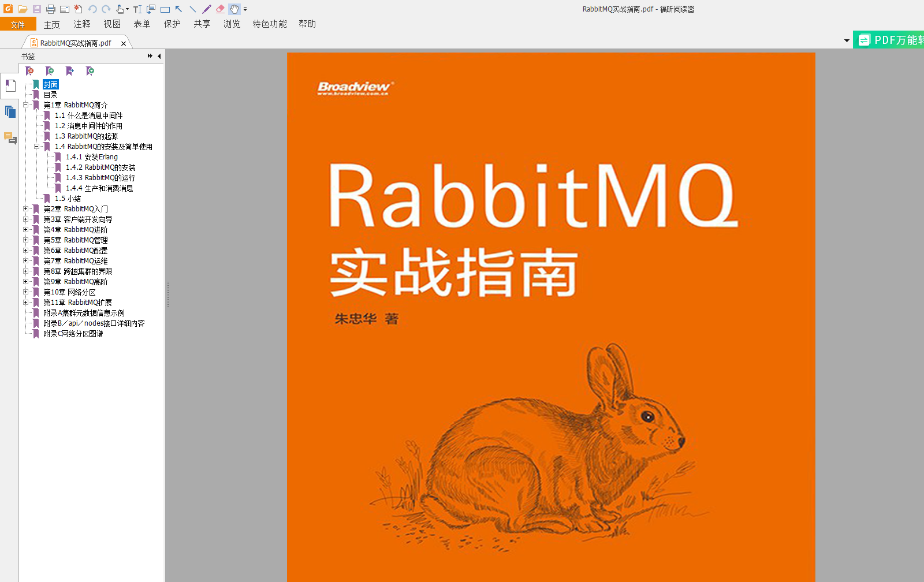This screenshot has width=924, height=582.
Task: Open a file with the folder icon
Action: (x=23, y=9)
